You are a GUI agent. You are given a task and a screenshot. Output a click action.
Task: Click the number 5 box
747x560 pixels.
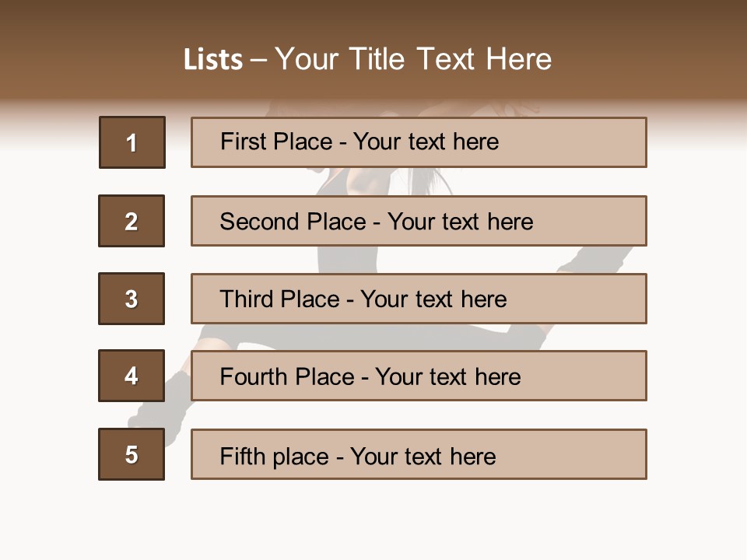click(132, 454)
